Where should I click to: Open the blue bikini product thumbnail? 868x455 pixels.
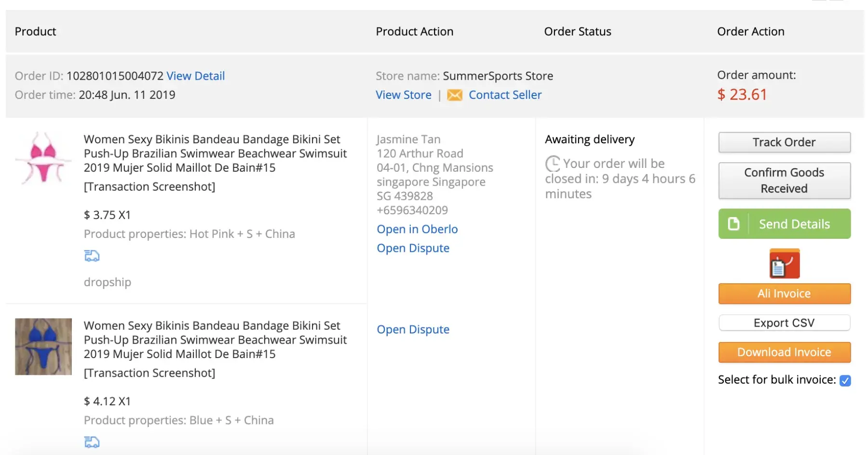(x=43, y=346)
